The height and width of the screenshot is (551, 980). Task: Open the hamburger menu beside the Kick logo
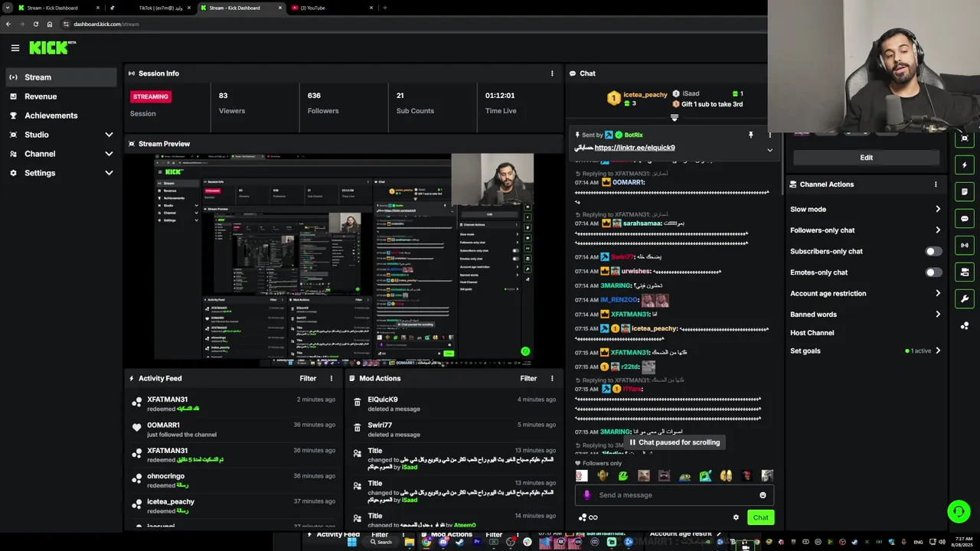[15, 48]
